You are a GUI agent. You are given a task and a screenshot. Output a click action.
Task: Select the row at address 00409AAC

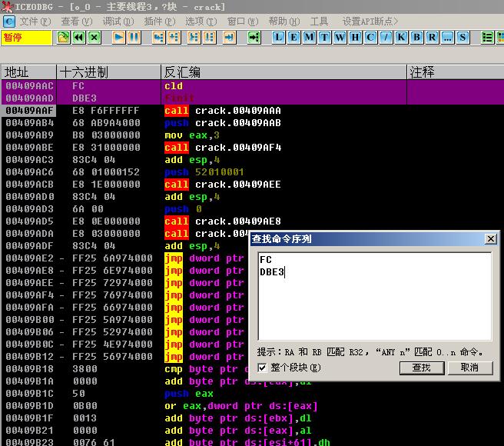click(x=252, y=86)
